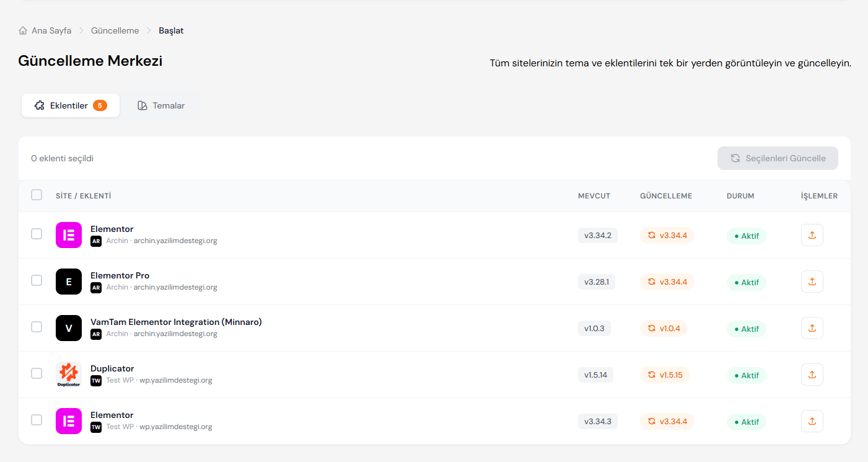This screenshot has height=462, width=868.
Task: Click the upload icon for Elementor Pro
Action: (x=812, y=282)
